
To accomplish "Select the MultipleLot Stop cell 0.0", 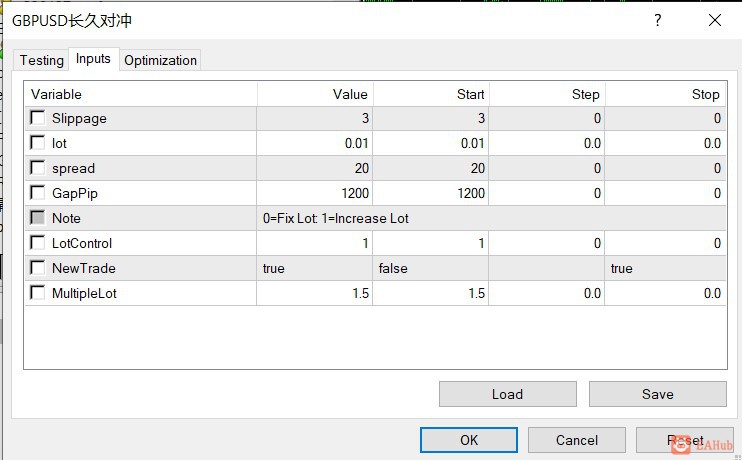I will [666, 293].
